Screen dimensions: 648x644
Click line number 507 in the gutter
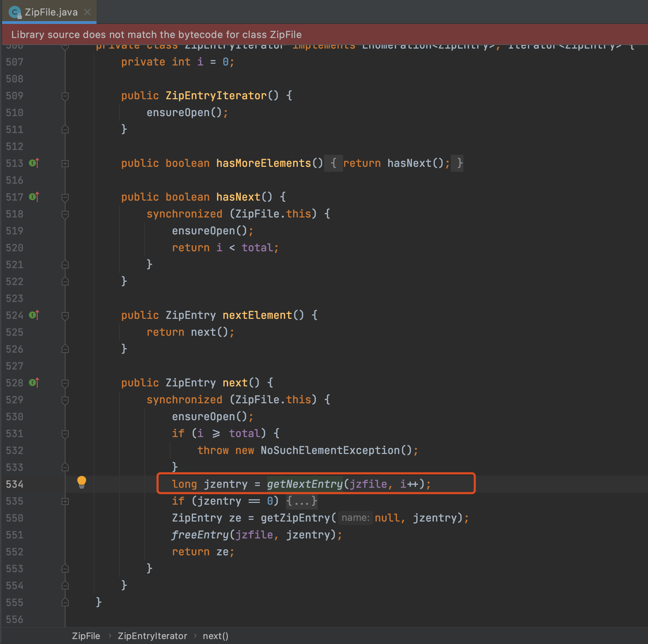click(x=14, y=62)
